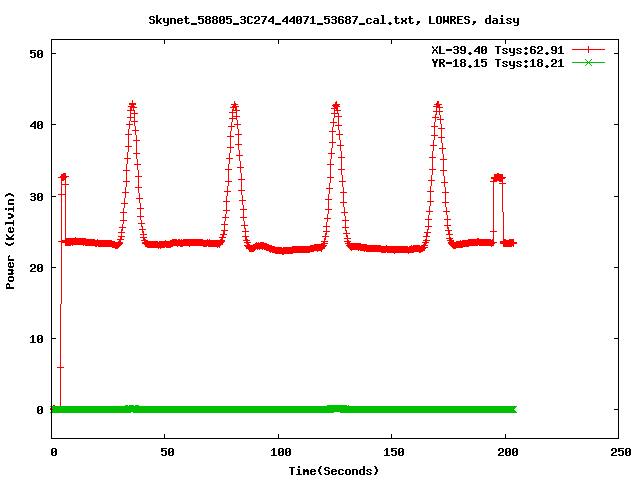Click the red line sample in legend
Screen dimensions: 640x480
tap(588, 50)
